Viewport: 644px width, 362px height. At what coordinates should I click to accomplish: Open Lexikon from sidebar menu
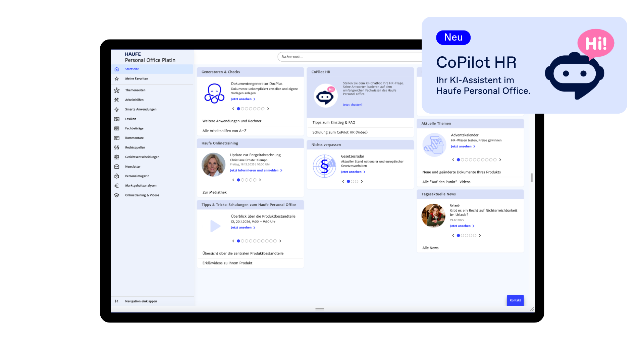pyautogui.click(x=130, y=119)
